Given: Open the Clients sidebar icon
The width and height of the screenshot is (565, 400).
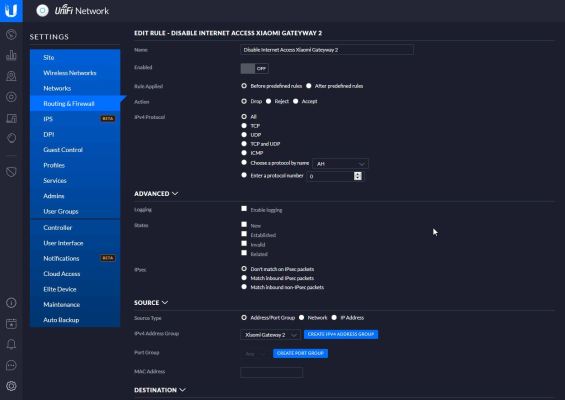Looking at the screenshot, I should tap(11, 118).
